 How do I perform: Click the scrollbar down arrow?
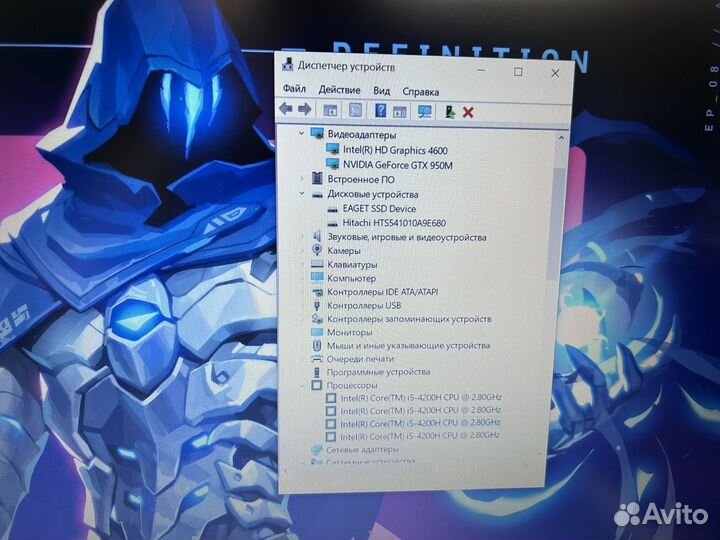point(540,453)
